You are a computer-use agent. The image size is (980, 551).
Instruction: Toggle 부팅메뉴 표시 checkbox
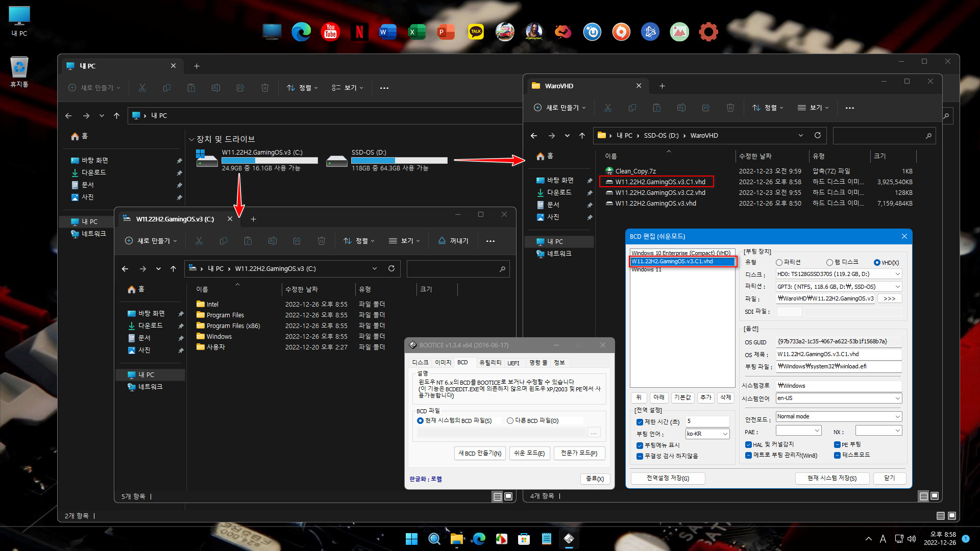tap(640, 445)
